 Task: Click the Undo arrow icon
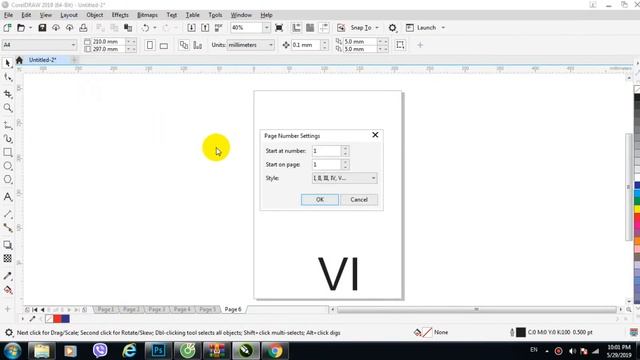pyautogui.click(x=145, y=28)
